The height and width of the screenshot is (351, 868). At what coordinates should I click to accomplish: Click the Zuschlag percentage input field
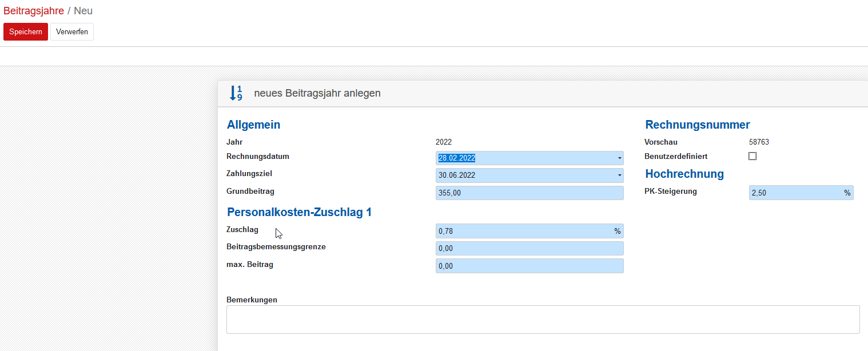pyautogui.click(x=523, y=231)
